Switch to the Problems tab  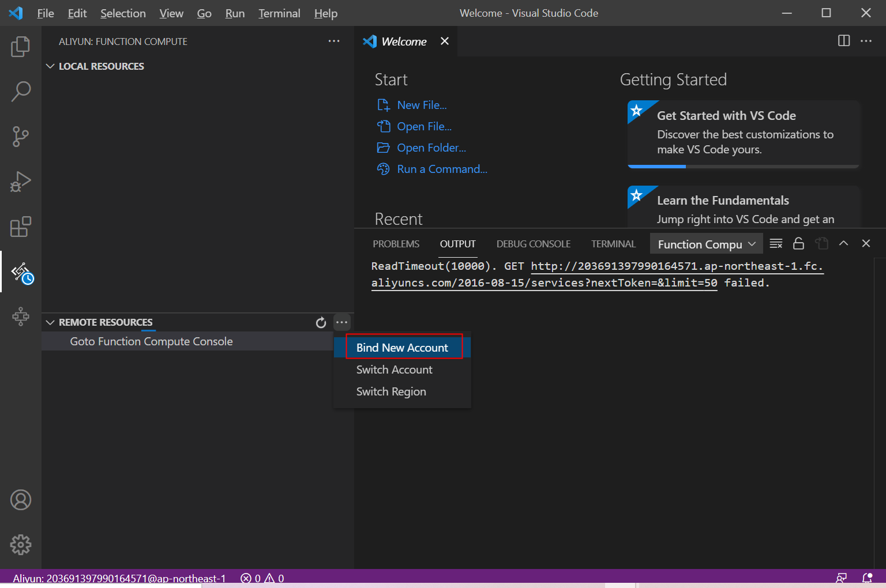[396, 244]
